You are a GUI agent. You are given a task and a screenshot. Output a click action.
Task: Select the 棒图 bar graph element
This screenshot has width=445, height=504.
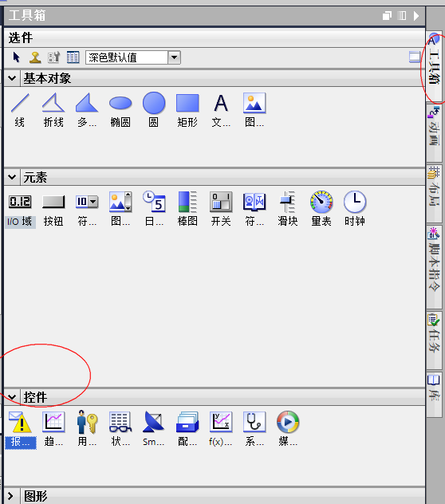tap(187, 209)
